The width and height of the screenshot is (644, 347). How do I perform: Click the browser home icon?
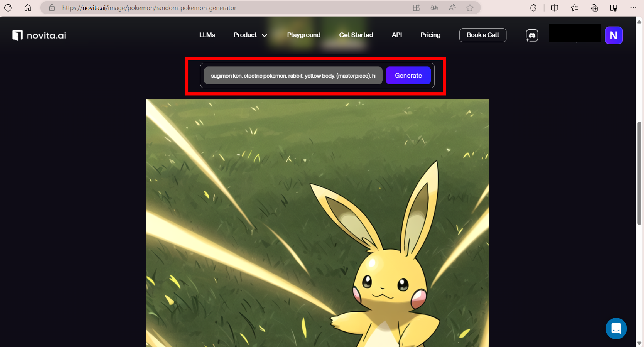click(x=28, y=8)
